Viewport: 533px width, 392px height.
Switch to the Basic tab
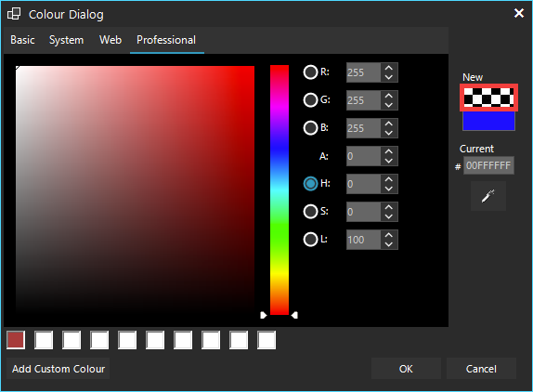coord(22,40)
